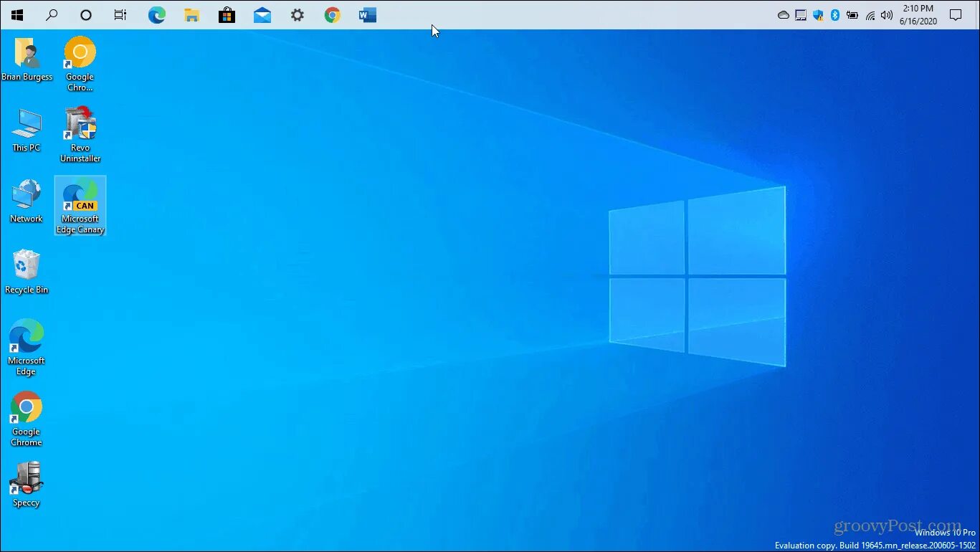This screenshot has height=552, width=980.
Task: Select the Network desktop icon
Action: coord(27,201)
